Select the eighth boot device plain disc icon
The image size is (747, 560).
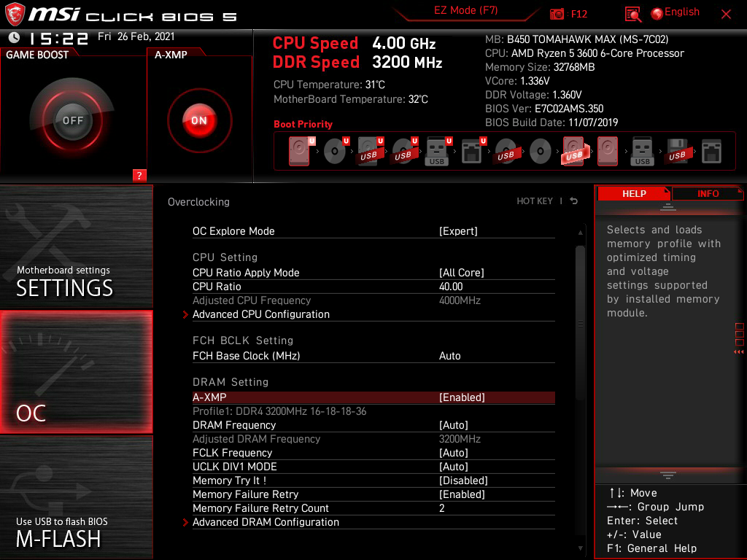[x=541, y=152]
